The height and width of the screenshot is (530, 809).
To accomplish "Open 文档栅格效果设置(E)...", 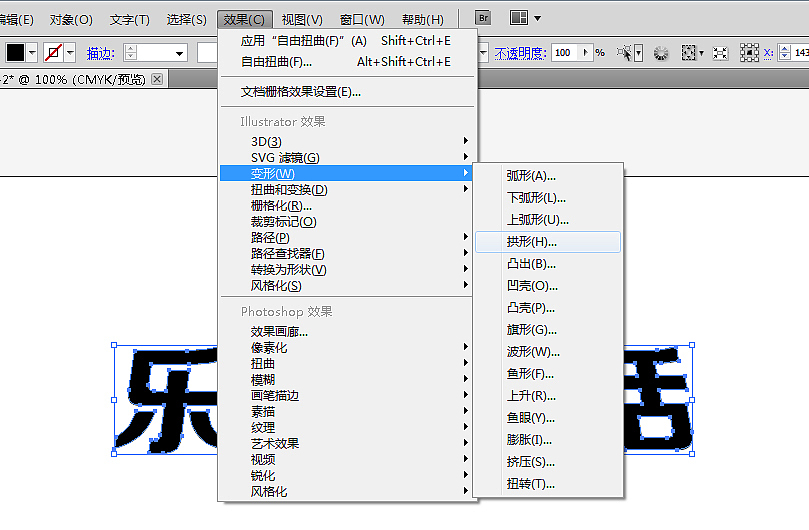I will [x=346, y=92].
